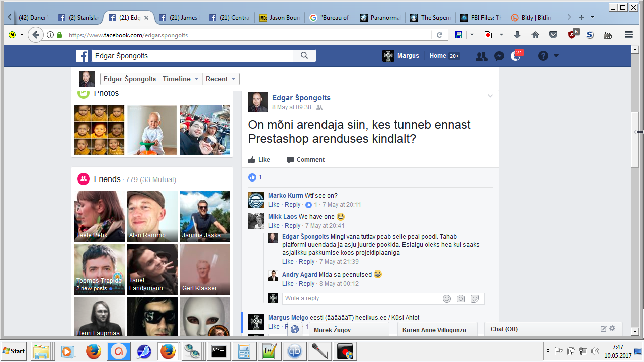The image size is (644, 362).
Task: Like Edgar Špongolts' post
Action: (x=259, y=160)
